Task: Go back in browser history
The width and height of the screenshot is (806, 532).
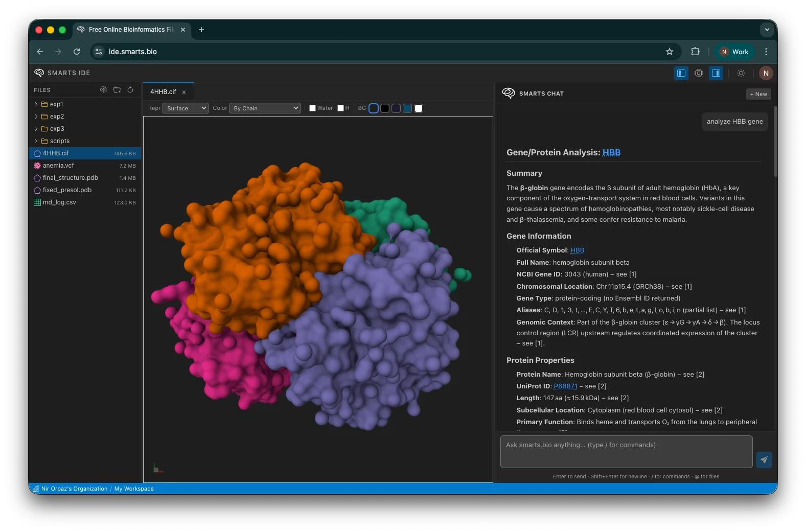Action: 40,52
